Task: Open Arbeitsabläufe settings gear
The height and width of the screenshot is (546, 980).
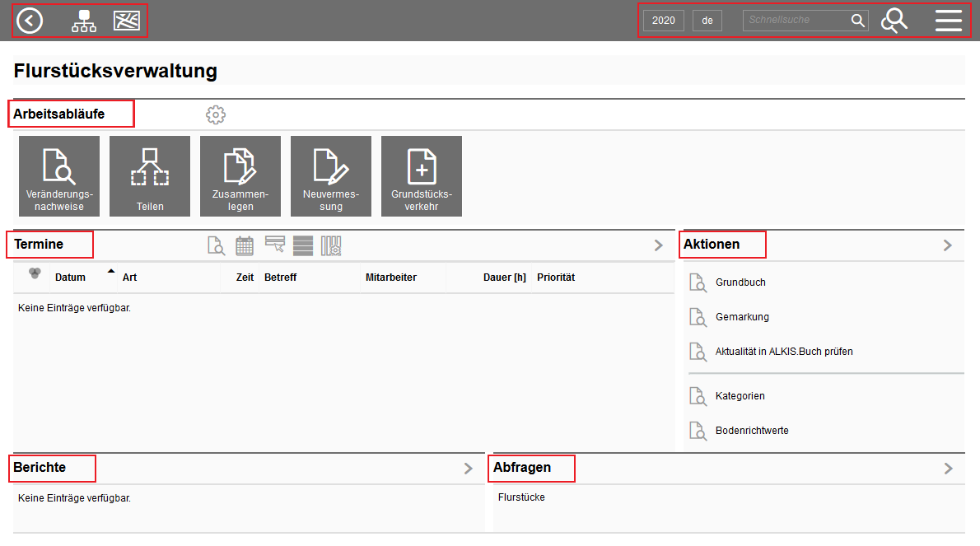Action: pos(216,114)
